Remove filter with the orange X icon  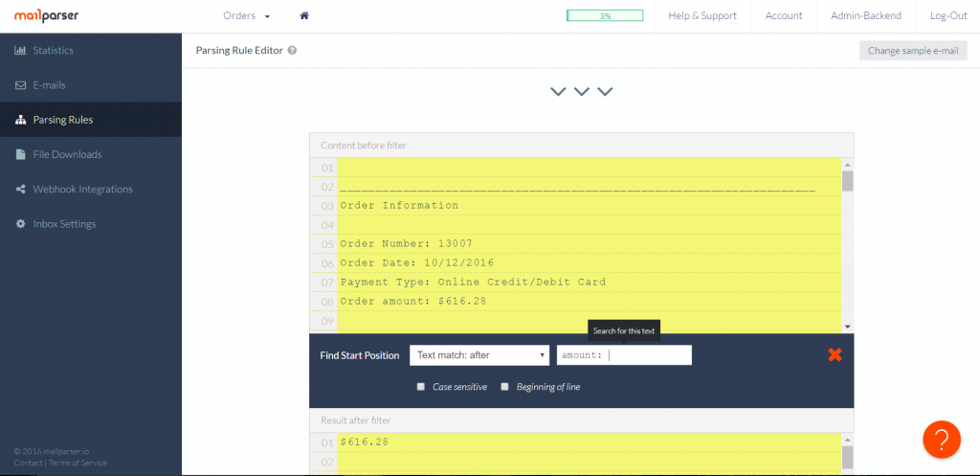[x=835, y=355]
